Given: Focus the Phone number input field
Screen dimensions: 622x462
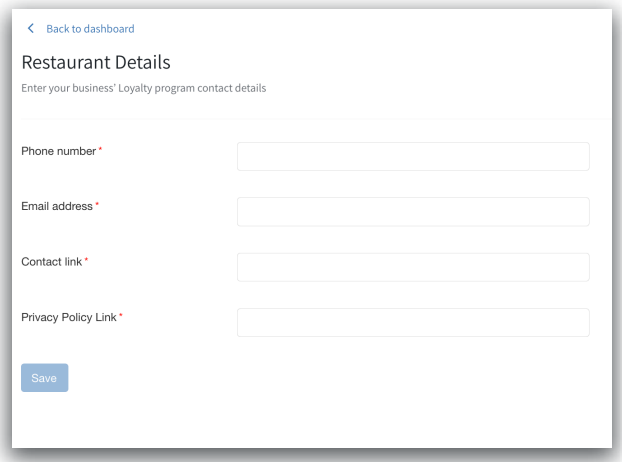Looking at the screenshot, I should click(413, 156).
